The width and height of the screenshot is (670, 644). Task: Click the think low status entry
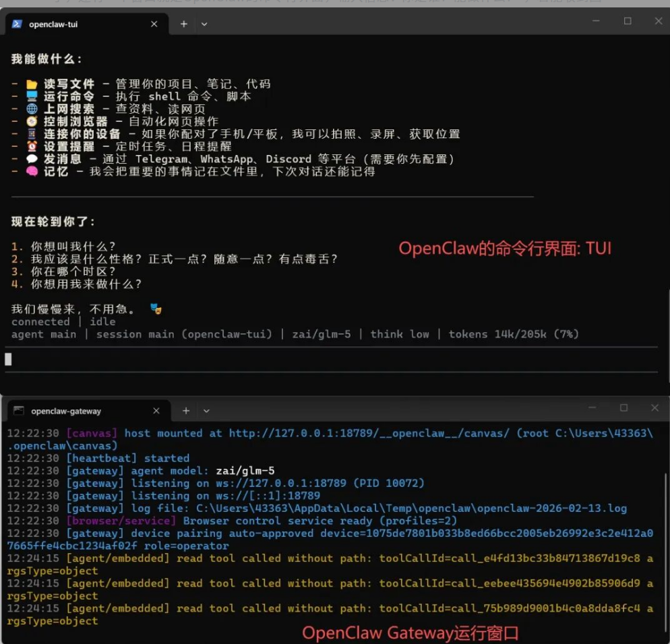click(x=400, y=334)
